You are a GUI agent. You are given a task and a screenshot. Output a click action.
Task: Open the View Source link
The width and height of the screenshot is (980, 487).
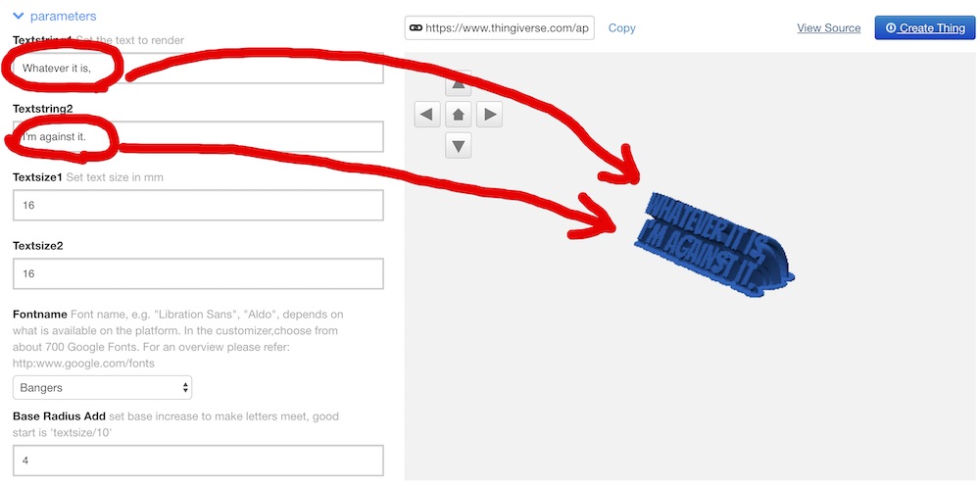coord(829,28)
